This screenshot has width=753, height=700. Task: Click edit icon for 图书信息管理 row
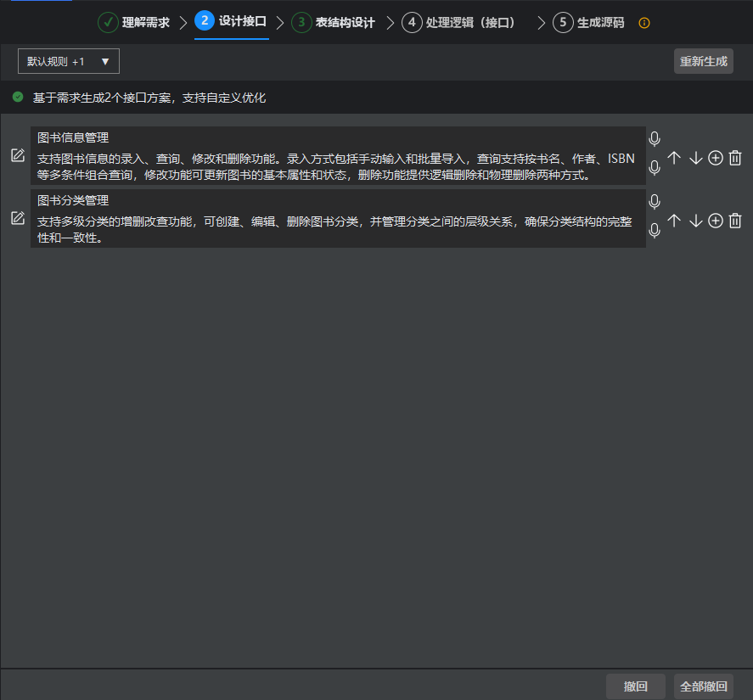17,155
